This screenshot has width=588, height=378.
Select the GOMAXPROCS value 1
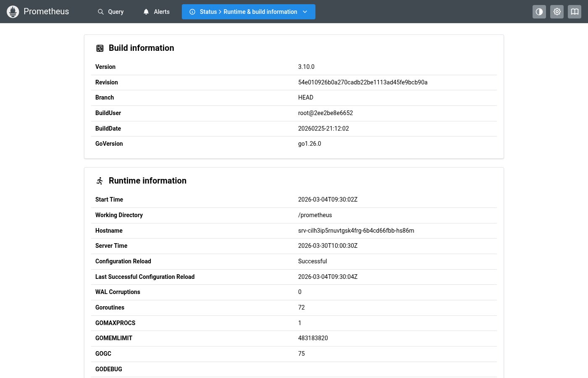pos(300,323)
